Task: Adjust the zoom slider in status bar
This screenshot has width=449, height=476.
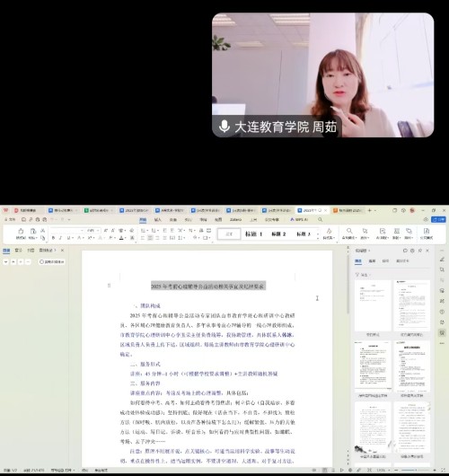Action: [x=416, y=471]
